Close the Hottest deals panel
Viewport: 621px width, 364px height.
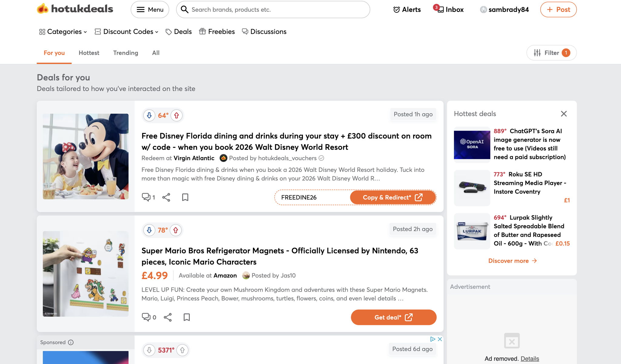click(564, 114)
